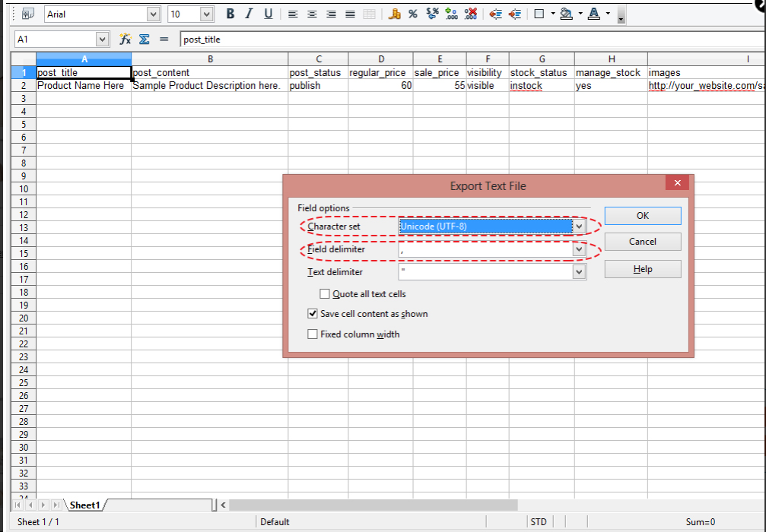The height and width of the screenshot is (532, 766).
Task: Enable Fixed column width
Action: point(312,334)
